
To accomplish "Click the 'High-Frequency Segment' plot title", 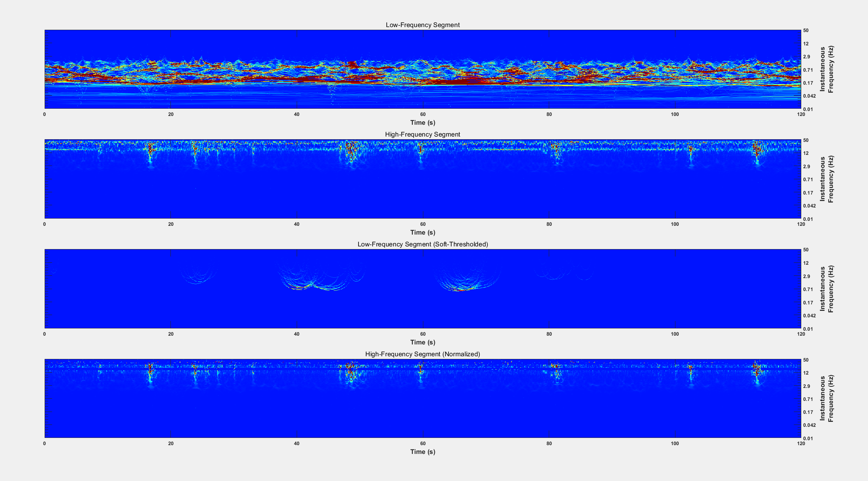I will click(x=423, y=134).
